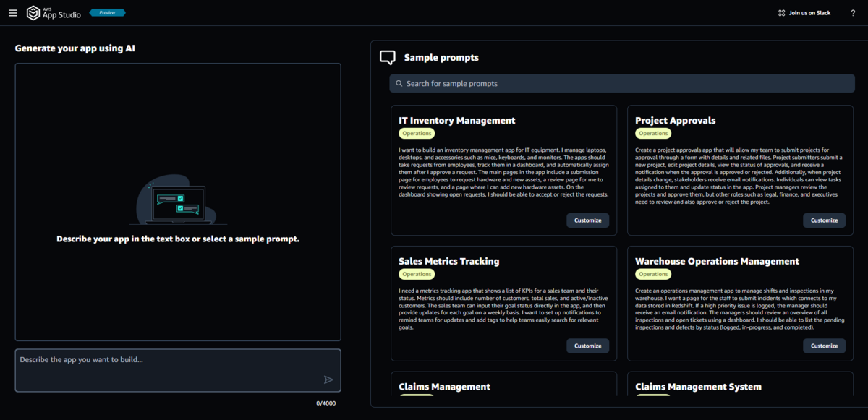Click the Project Approvals description text
Viewport: 868px width, 420px height.
[x=739, y=176]
